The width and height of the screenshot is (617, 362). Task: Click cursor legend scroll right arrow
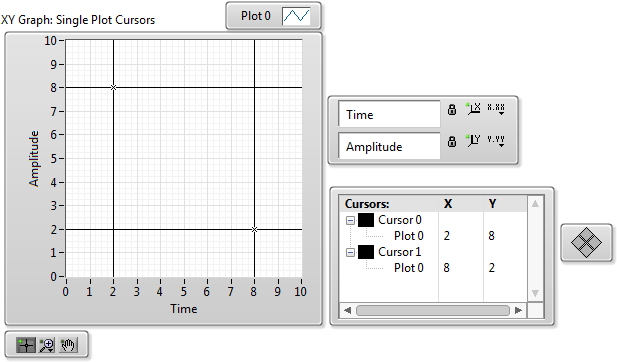[x=519, y=310]
